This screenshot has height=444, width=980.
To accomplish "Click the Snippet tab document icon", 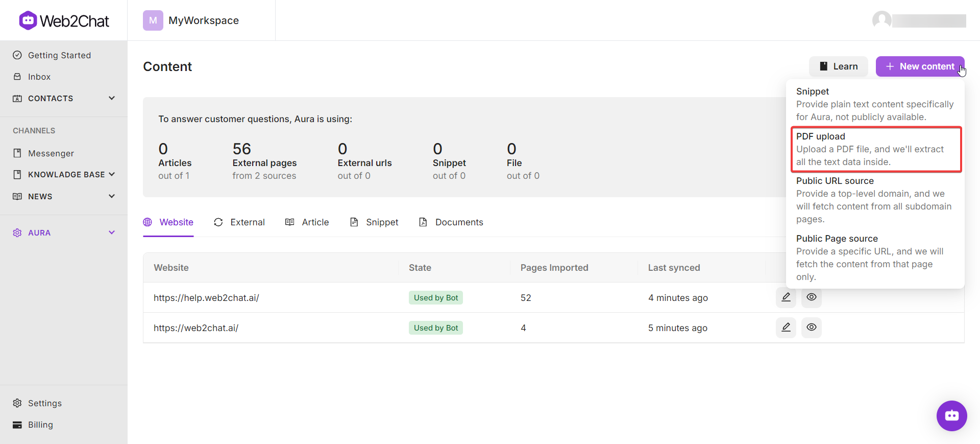I will [354, 222].
